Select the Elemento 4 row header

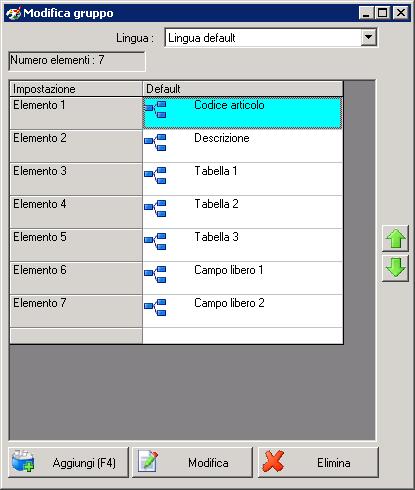76,212
